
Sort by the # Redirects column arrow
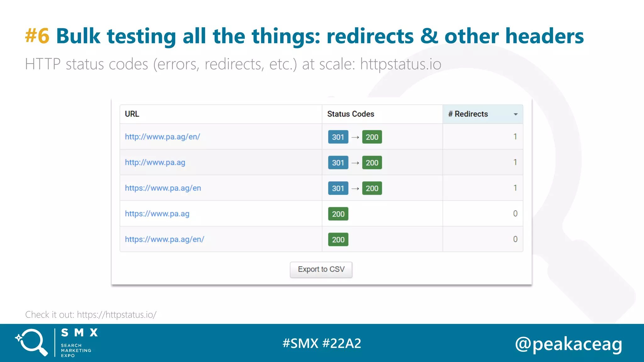pos(516,114)
